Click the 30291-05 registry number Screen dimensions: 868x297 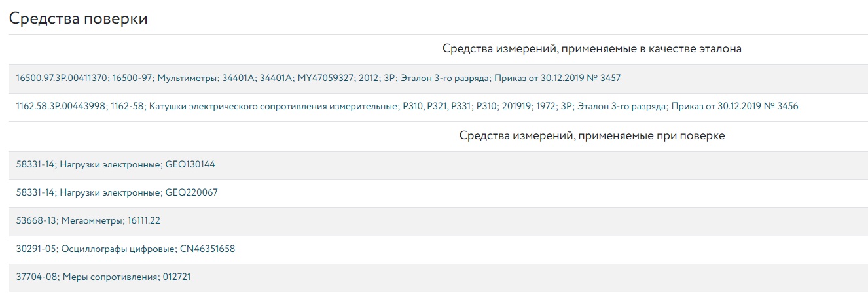pyautogui.click(x=36, y=249)
